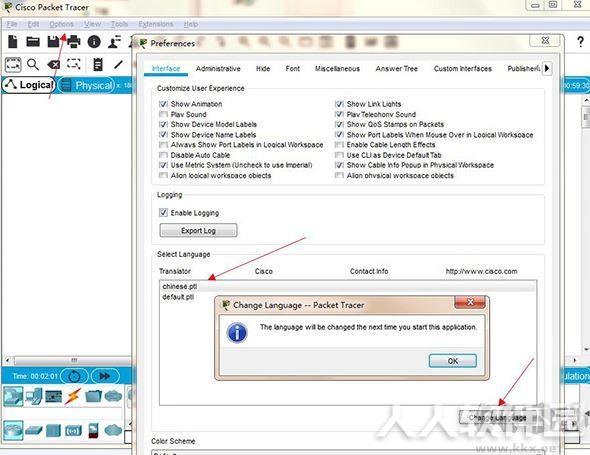Image resolution: width=590 pixels, height=455 pixels.
Task: Select the Draw Line tool icon
Action: coord(118,65)
